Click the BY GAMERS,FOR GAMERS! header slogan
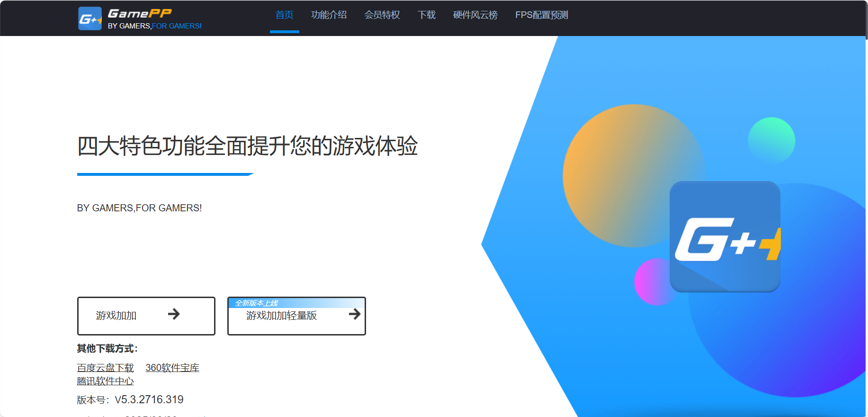 coord(155,26)
